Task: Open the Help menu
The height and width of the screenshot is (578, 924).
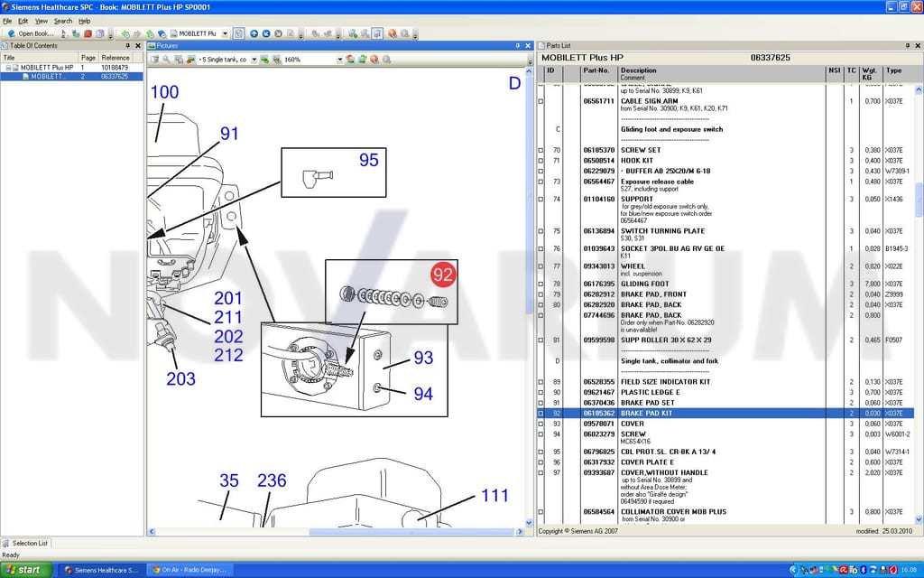Action: click(85, 21)
